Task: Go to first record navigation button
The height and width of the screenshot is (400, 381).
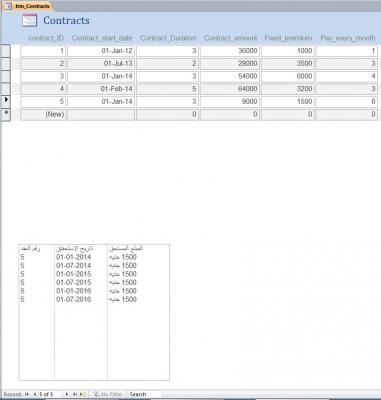Action: [x=27, y=394]
